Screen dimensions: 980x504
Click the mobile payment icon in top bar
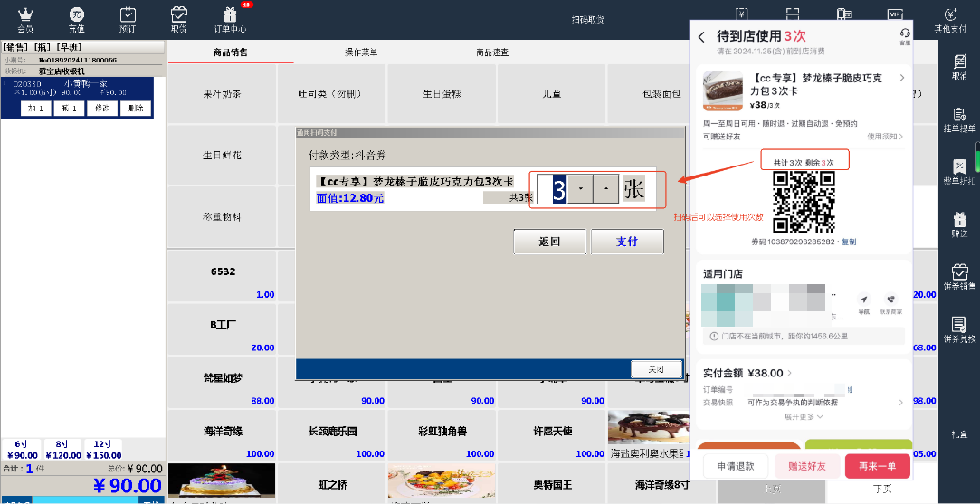(843, 14)
